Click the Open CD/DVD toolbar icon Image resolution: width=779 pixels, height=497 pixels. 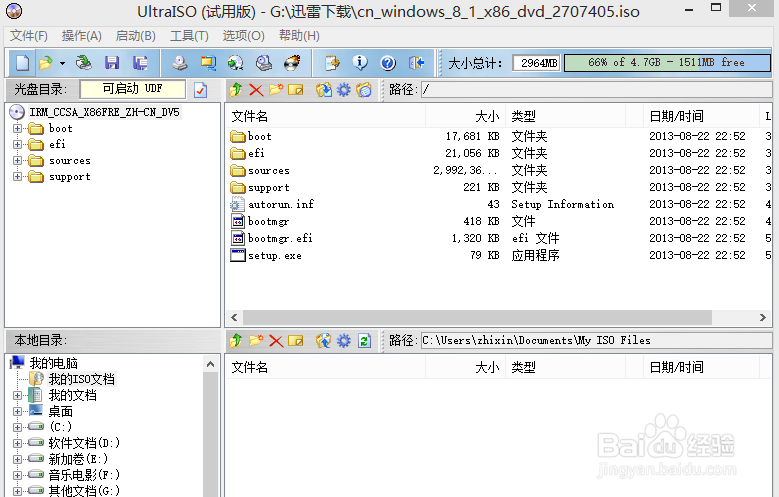pyautogui.click(x=83, y=63)
